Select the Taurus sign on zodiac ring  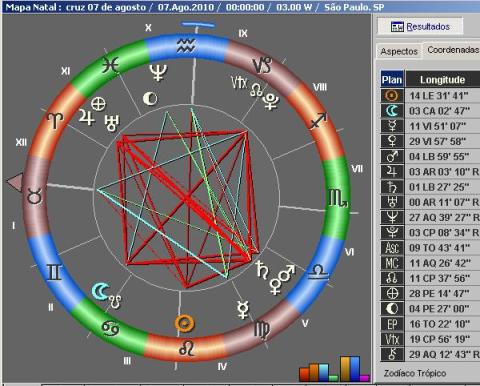(34, 196)
